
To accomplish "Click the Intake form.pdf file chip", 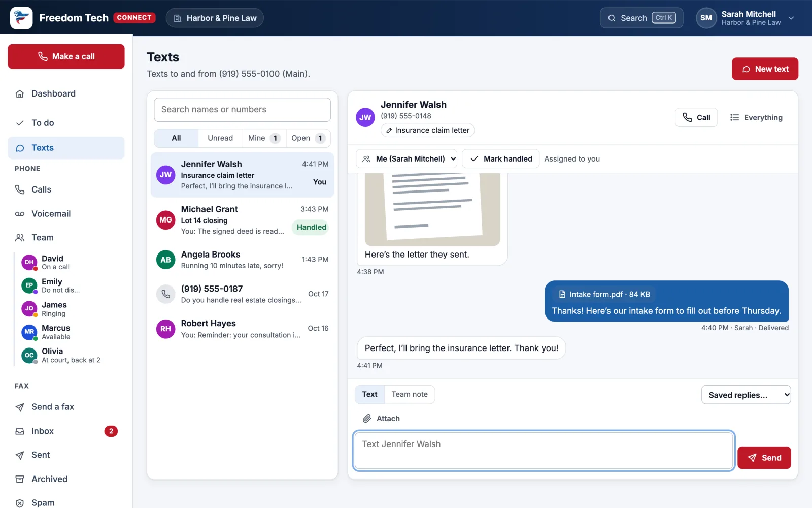I will click(604, 294).
